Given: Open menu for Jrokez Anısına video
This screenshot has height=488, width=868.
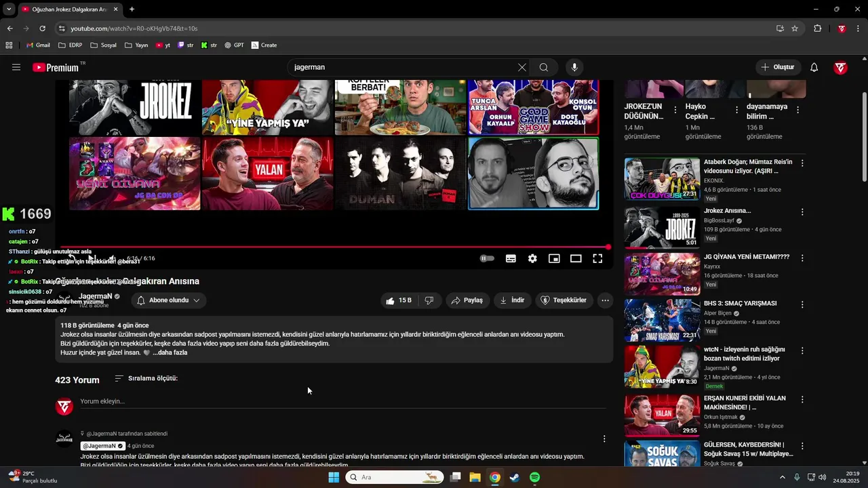Looking at the screenshot, I should coord(802,212).
